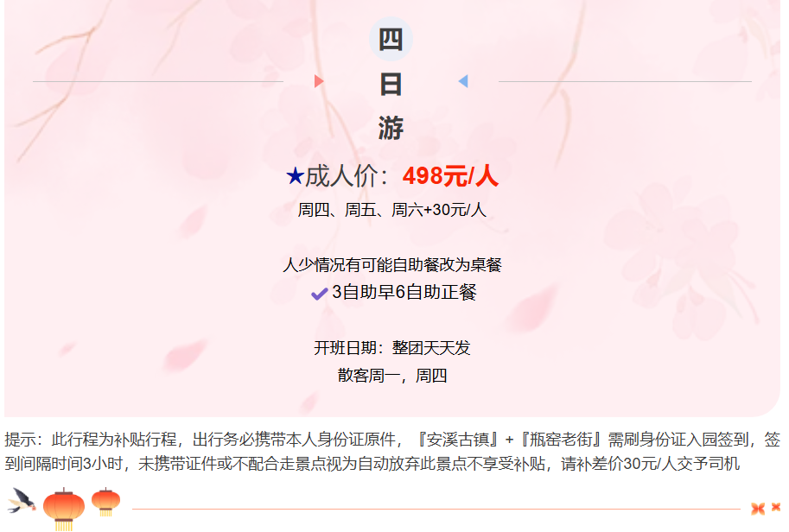Click the red right-pointing triangle icon

click(319, 81)
